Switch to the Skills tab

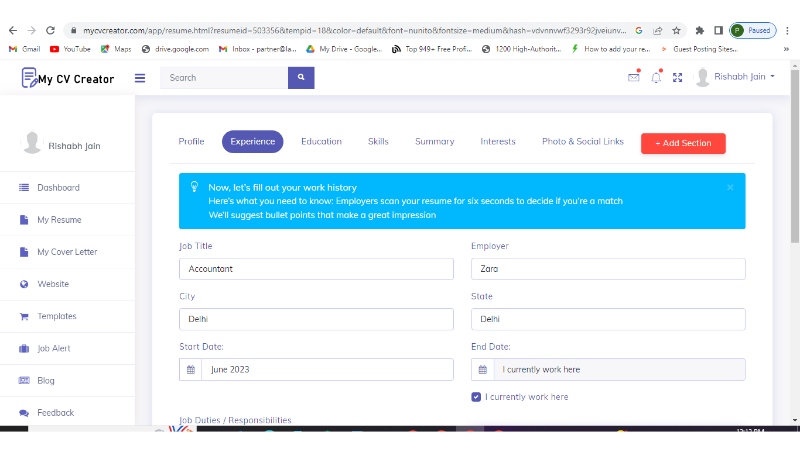click(x=378, y=142)
